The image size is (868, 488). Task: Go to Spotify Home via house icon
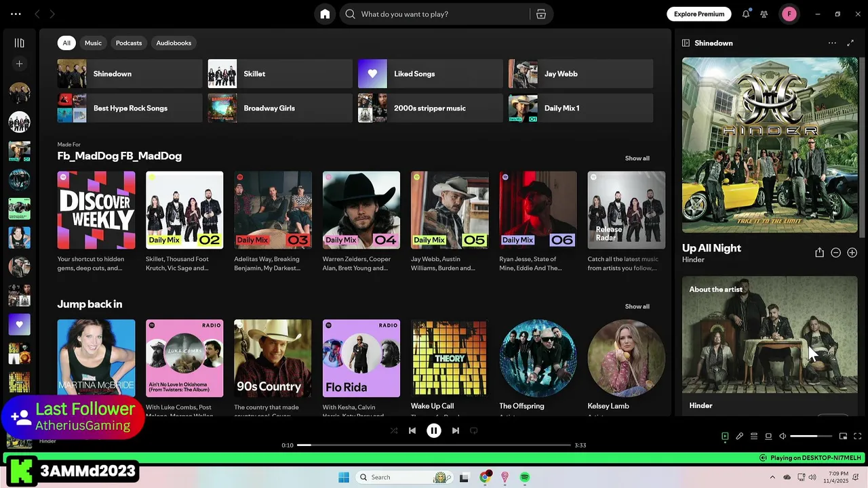coord(325,14)
